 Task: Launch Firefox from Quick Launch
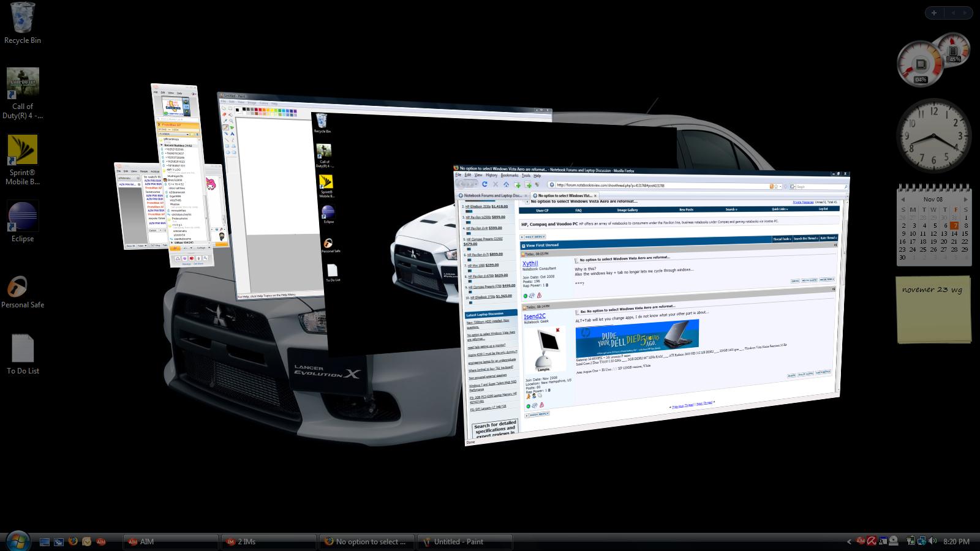[73, 542]
